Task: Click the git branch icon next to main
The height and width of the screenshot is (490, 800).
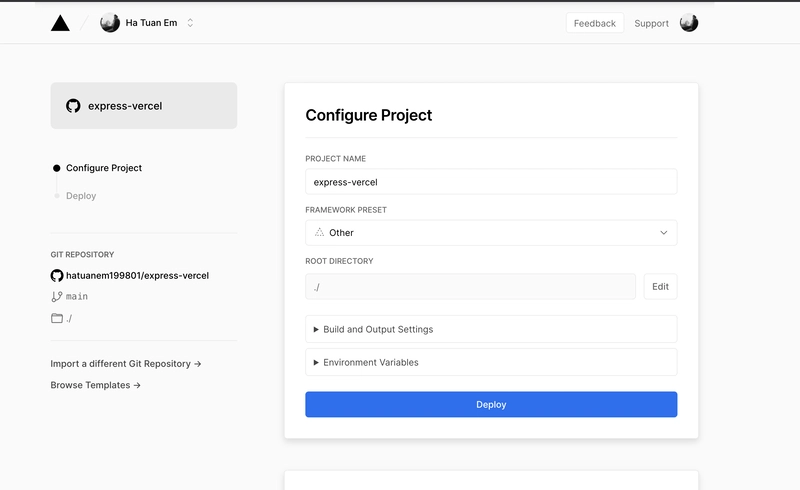Action: coord(57,297)
